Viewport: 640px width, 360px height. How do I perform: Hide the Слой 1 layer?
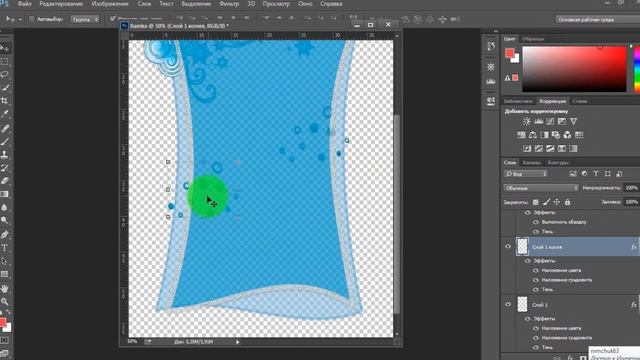[x=508, y=304]
